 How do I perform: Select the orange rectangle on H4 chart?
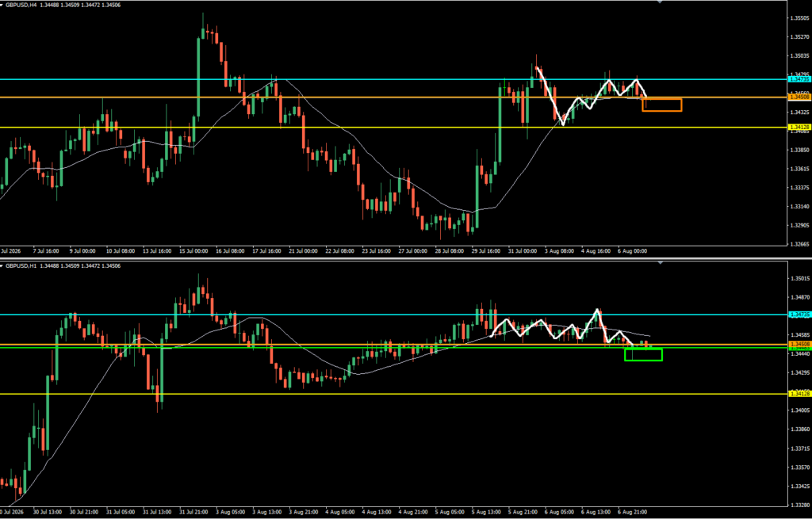point(662,105)
